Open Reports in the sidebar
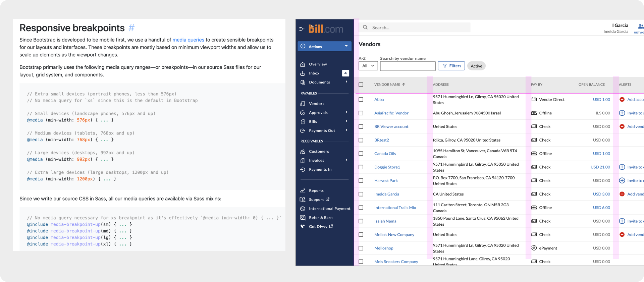 coord(316,190)
